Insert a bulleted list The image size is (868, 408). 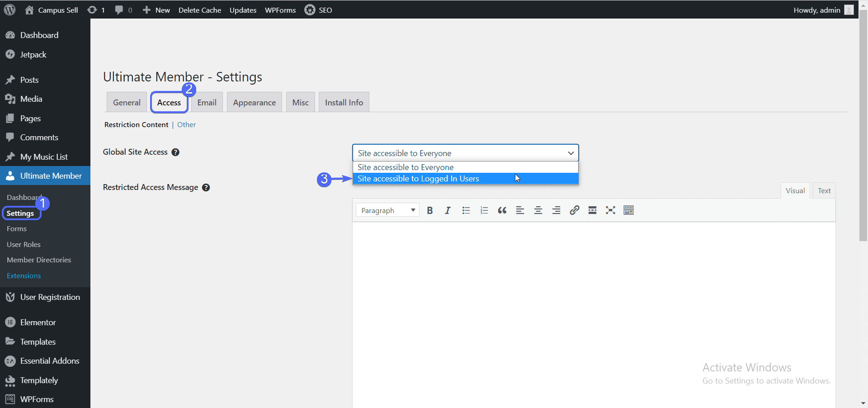click(x=466, y=210)
